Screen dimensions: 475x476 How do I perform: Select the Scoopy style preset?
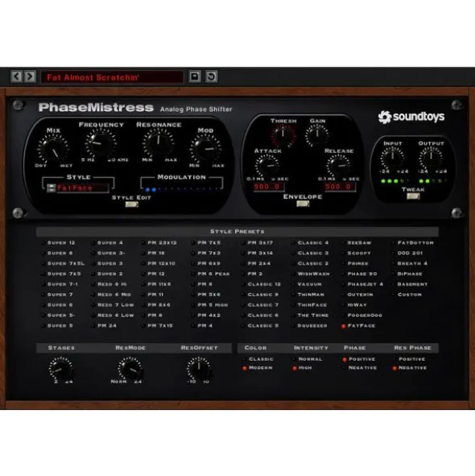tap(357, 253)
